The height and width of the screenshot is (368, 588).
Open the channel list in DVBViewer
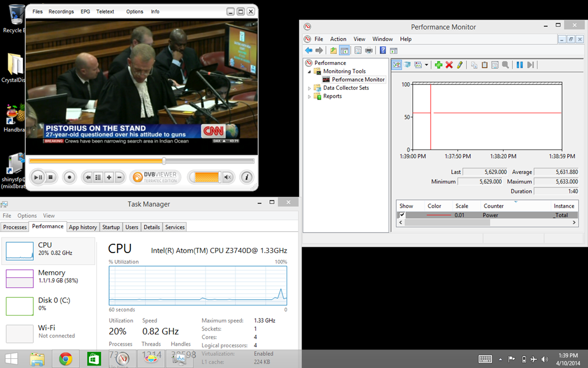pyautogui.click(x=98, y=177)
